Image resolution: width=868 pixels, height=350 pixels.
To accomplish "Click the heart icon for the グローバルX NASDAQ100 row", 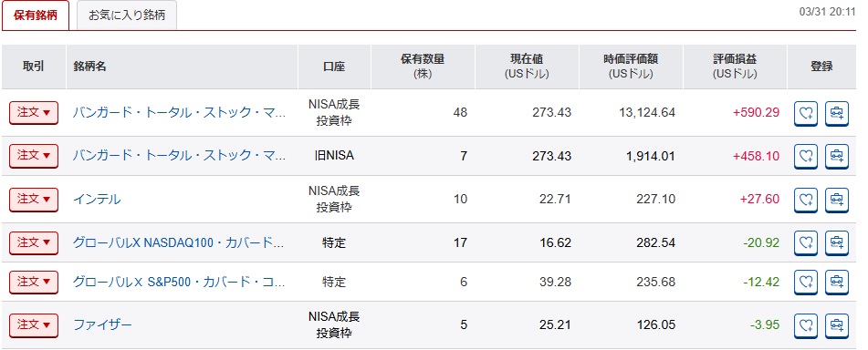I will [805, 242].
